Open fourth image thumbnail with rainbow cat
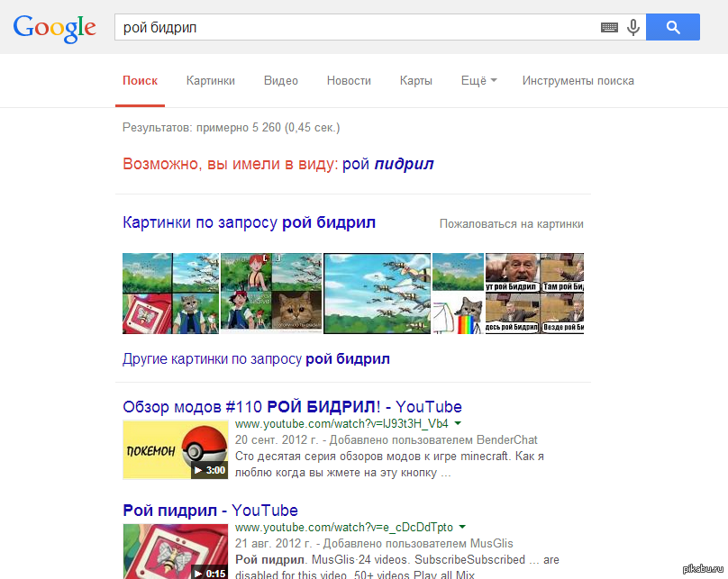This screenshot has width=728, height=579. click(459, 294)
